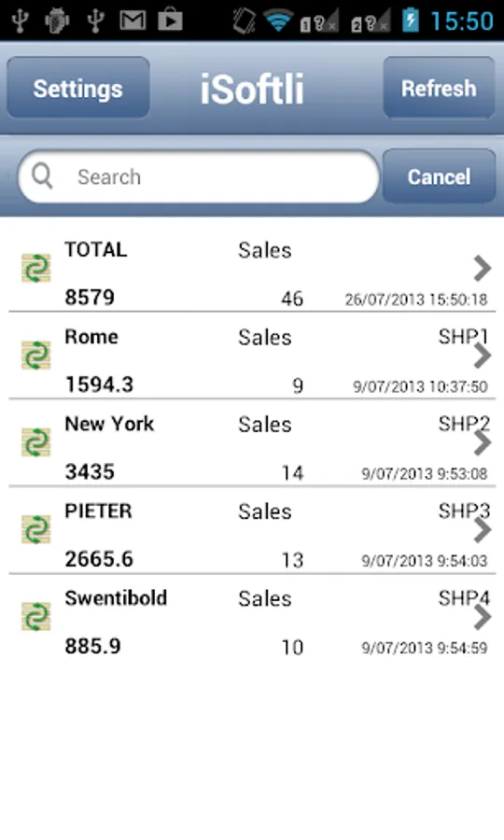Screen dimensions: 504x840
Task: Tap the Gmail icon in status bar
Action: [x=133, y=21]
